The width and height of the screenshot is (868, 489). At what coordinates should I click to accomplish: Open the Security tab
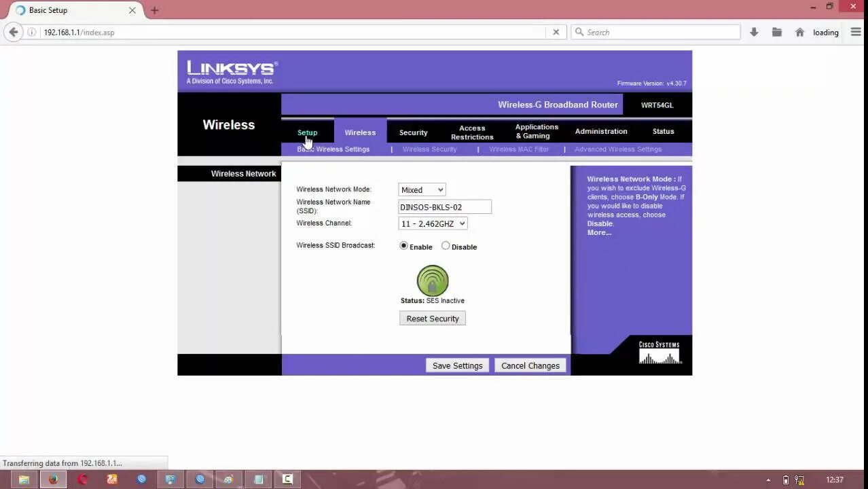414,132
